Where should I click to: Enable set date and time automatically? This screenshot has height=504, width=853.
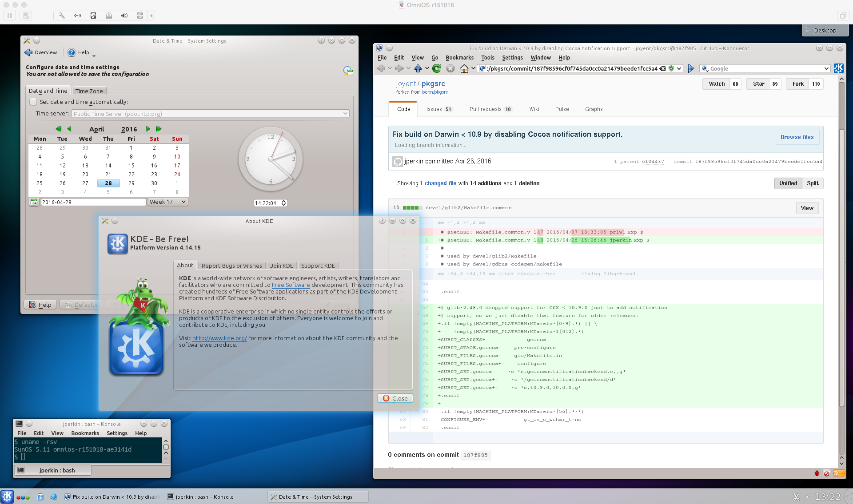[x=33, y=102]
